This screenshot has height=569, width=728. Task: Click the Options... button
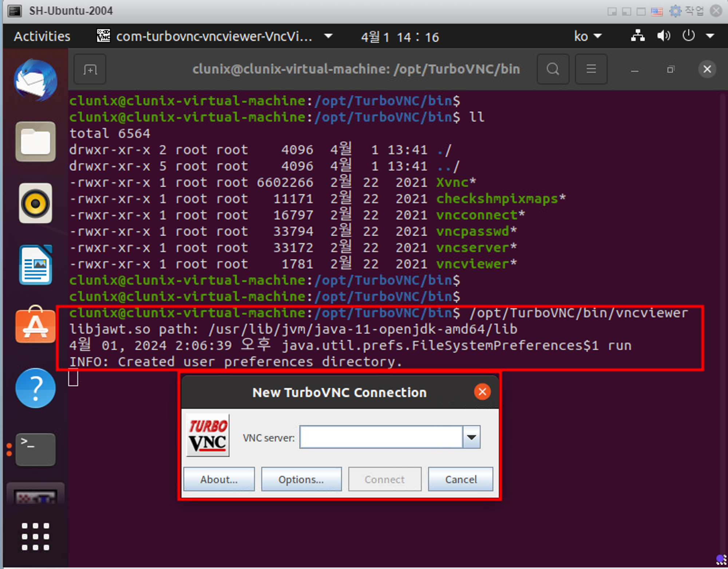301,480
